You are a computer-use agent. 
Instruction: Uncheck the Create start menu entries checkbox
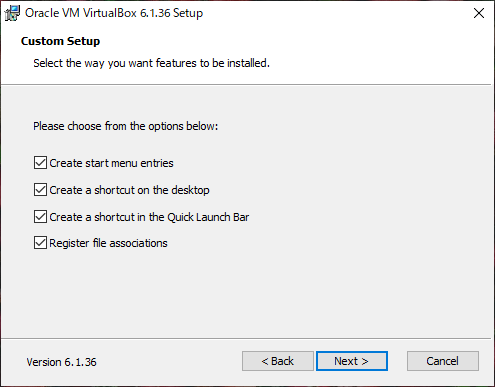click(x=40, y=163)
